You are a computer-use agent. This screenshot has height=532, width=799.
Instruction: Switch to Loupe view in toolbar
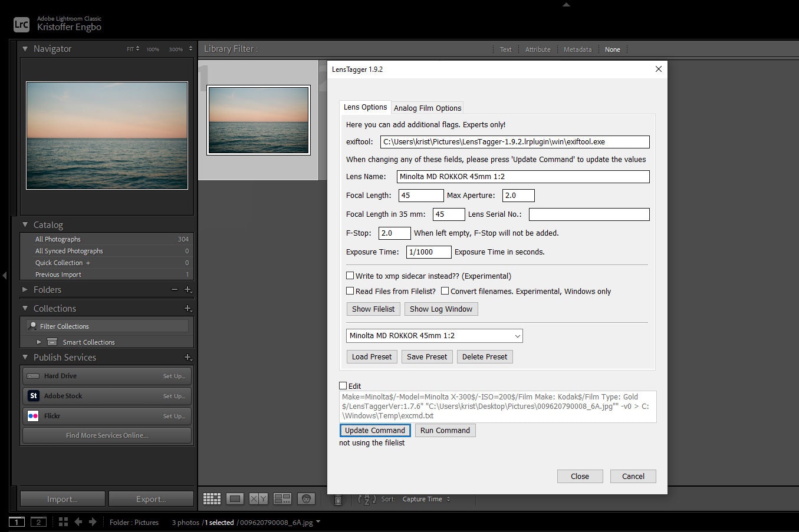235,499
